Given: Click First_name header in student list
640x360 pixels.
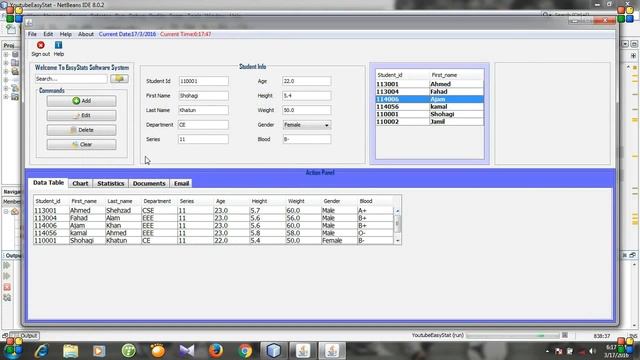Looking at the screenshot, I should [x=457, y=75].
